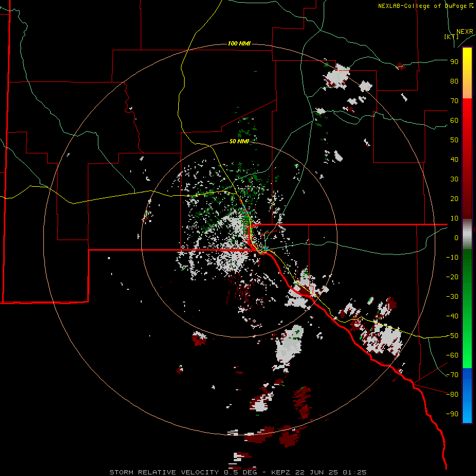This screenshot has width=476, height=476.
Task: Select the positive 10 scale value
Action: [x=454, y=218]
